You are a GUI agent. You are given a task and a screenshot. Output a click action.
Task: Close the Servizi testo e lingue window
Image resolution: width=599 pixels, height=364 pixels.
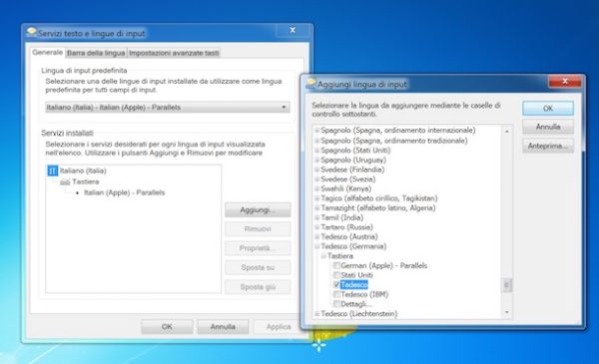tap(293, 30)
